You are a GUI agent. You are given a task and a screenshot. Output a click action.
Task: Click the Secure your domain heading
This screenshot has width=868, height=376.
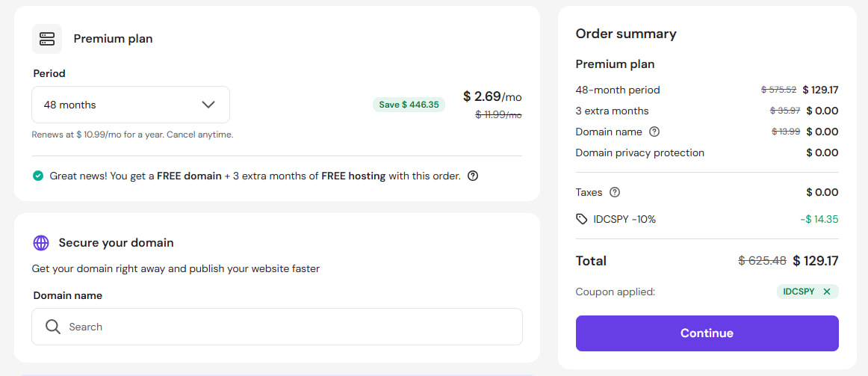116,243
